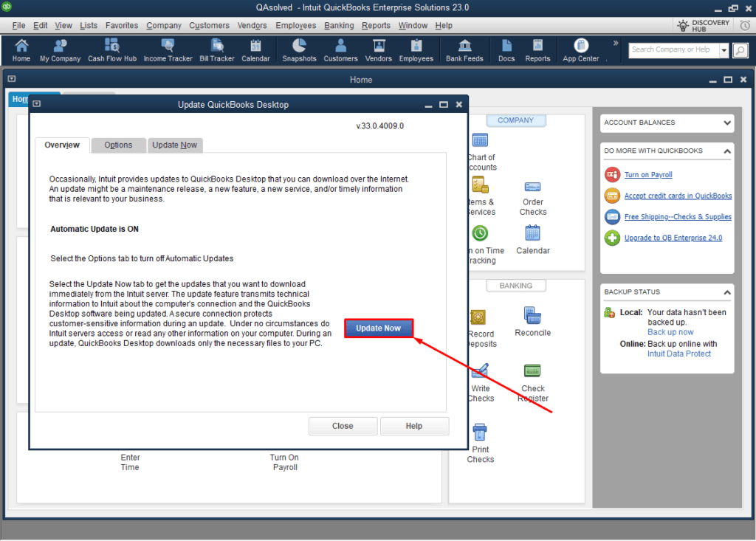The image size is (756, 541).
Task: Open the Discovery Hub
Action: pyautogui.click(x=702, y=24)
